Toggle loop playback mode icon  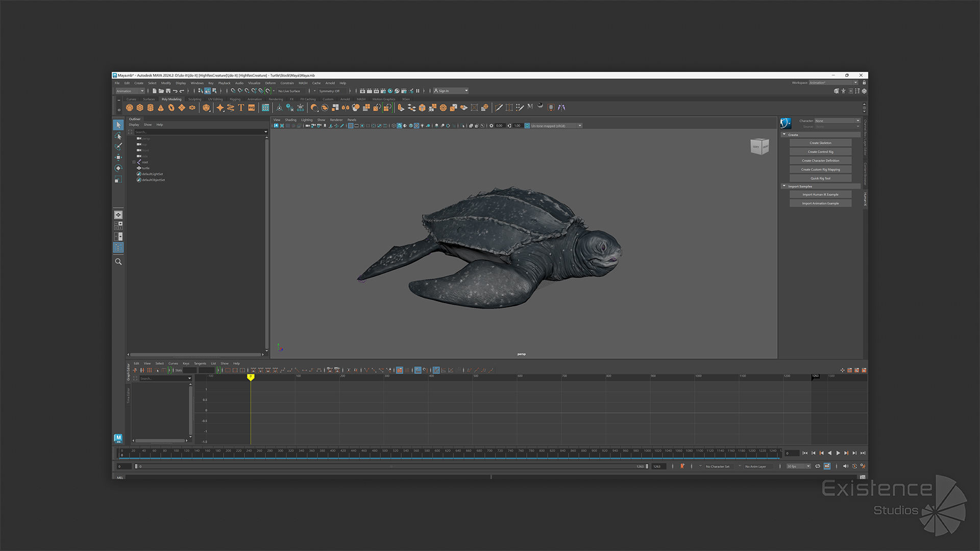pyautogui.click(x=818, y=466)
